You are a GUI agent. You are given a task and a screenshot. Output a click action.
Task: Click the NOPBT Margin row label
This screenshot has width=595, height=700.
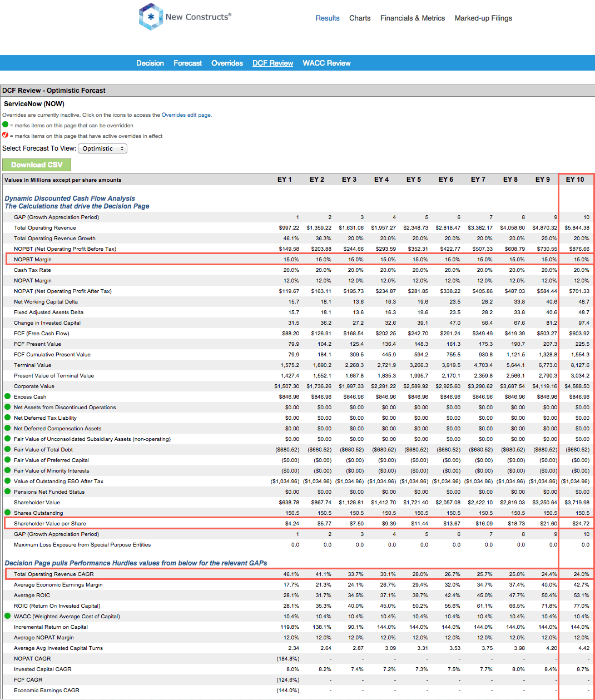(x=33, y=259)
